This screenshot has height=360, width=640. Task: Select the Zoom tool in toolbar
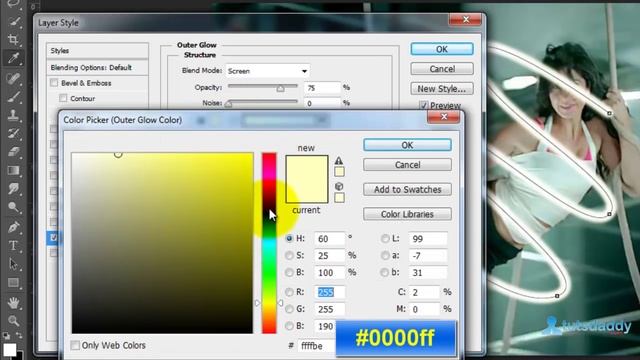point(13,321)
